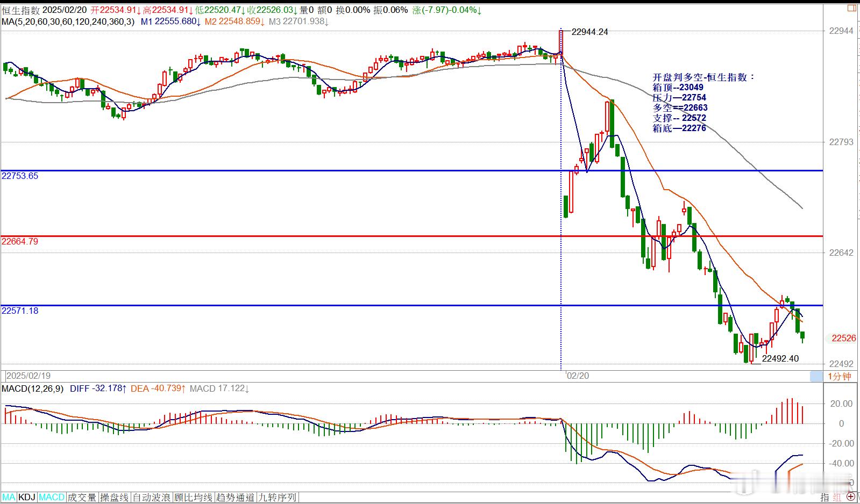
Task: Click the 箱底—22276 annotation line
Action: (x=679, y=128)
